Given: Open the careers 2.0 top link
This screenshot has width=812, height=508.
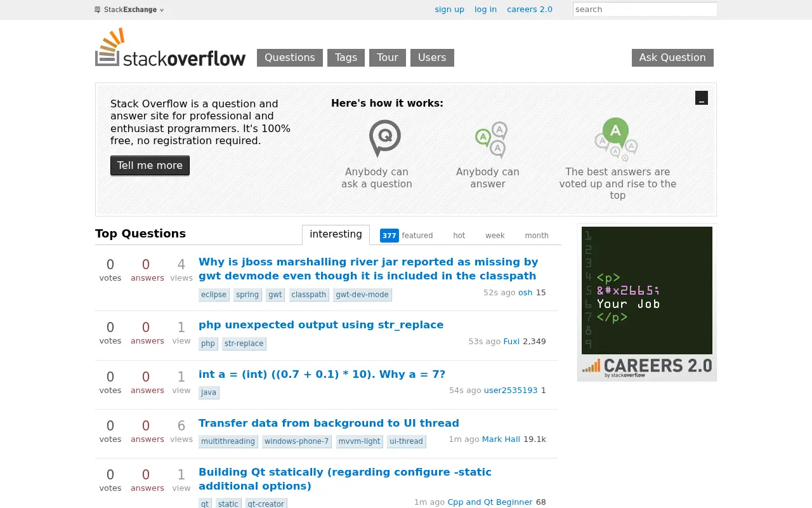Looking at the screenshot, I should [530, 10].
